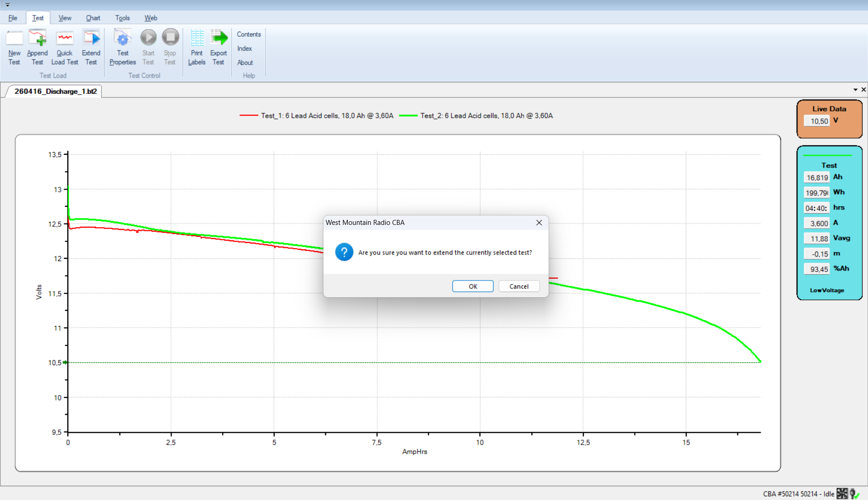Click the Export Test green arrow
This screenshot has height=500, width=868.
pos(219,38)
